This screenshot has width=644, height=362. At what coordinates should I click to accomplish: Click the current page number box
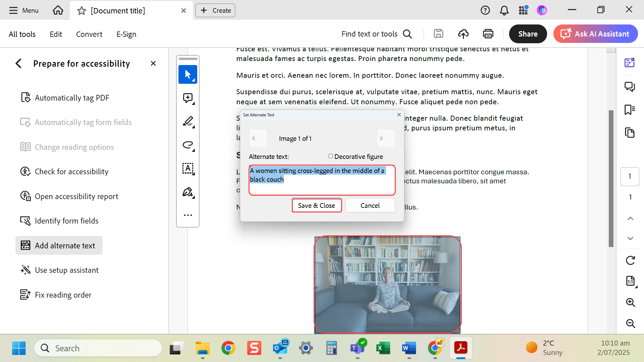[630, 176]
